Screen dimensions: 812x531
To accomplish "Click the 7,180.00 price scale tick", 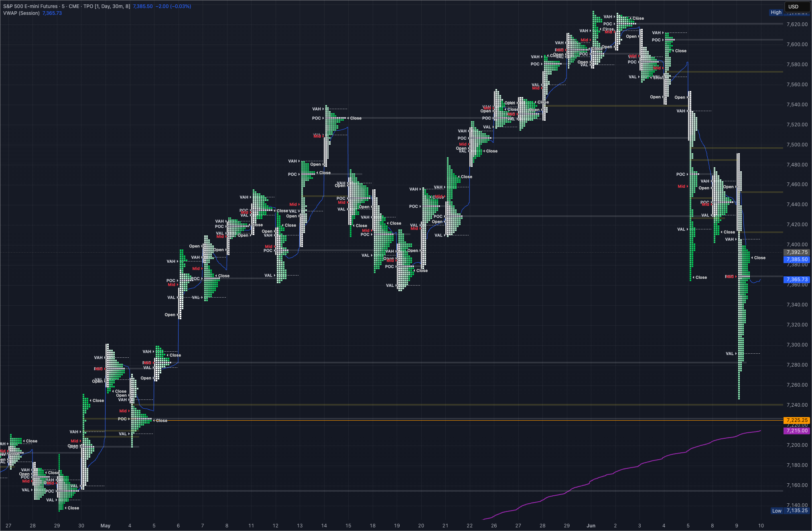I will [x=797, y=465].
